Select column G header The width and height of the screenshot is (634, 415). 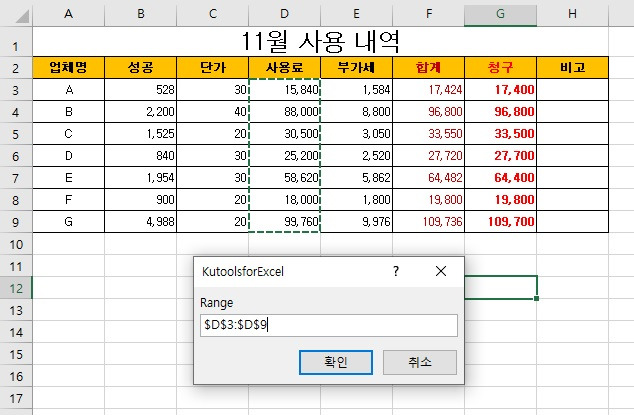tap(501, 14)
